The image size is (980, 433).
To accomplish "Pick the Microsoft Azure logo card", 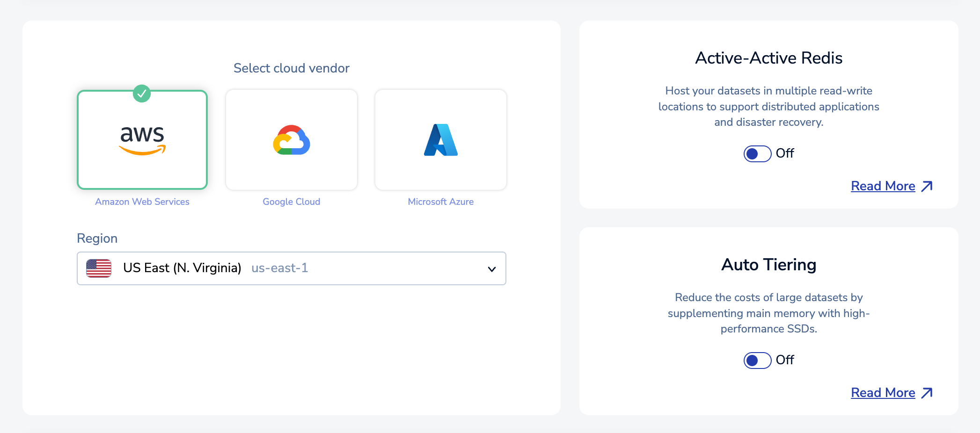I will (440, 140).
